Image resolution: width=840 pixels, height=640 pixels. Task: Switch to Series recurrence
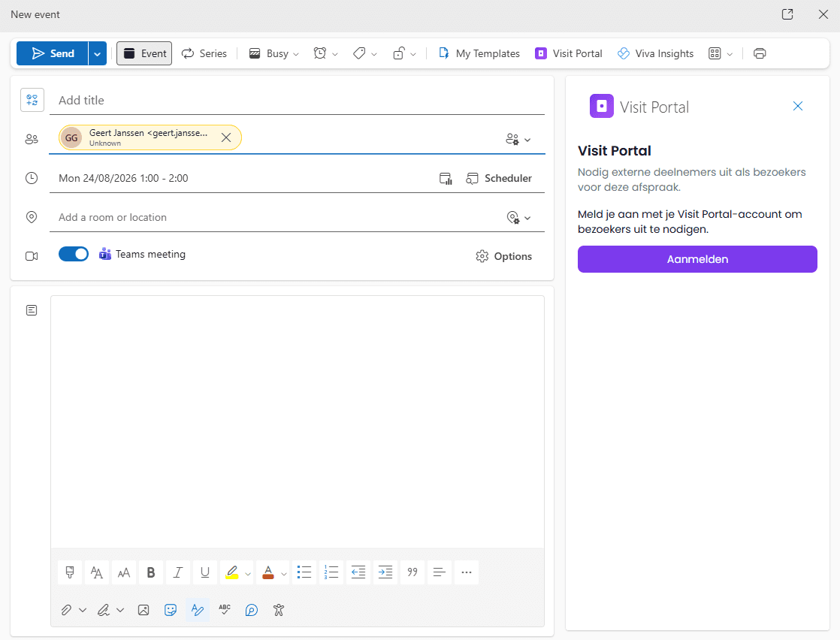tap(204, 53)
